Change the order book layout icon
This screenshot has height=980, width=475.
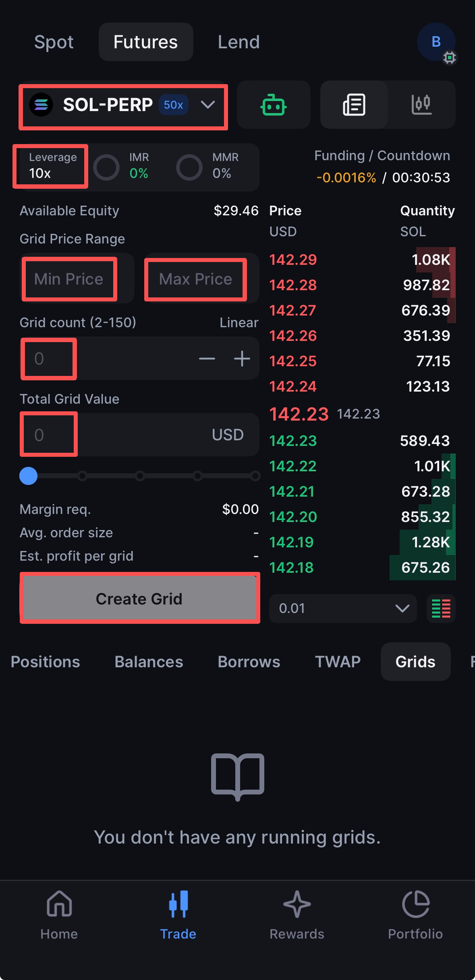[441, 608]
